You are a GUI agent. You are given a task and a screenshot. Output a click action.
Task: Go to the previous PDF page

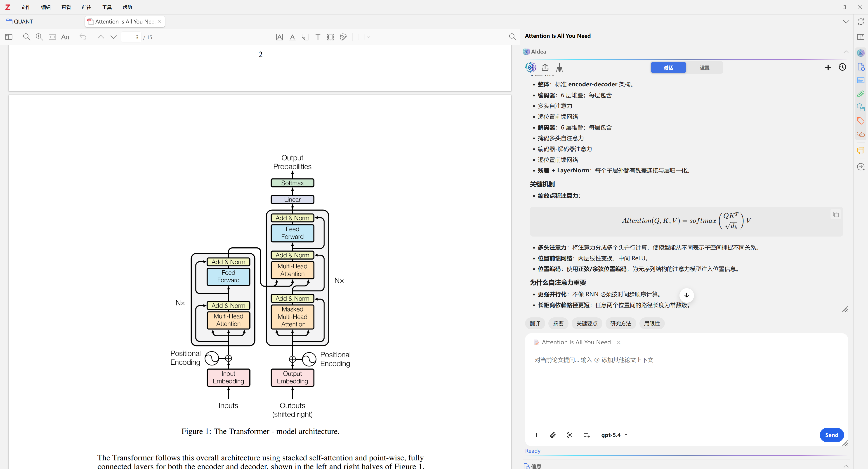click(x=101, y=37)
